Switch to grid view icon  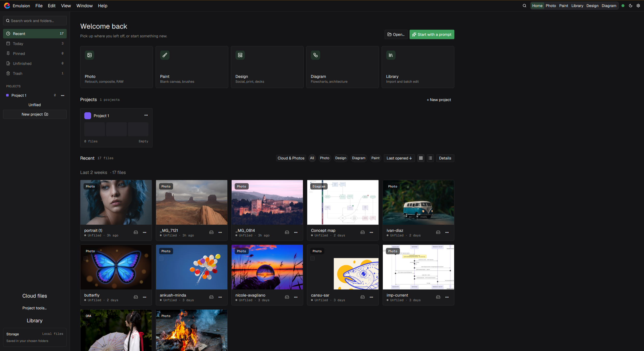point(421,158)
